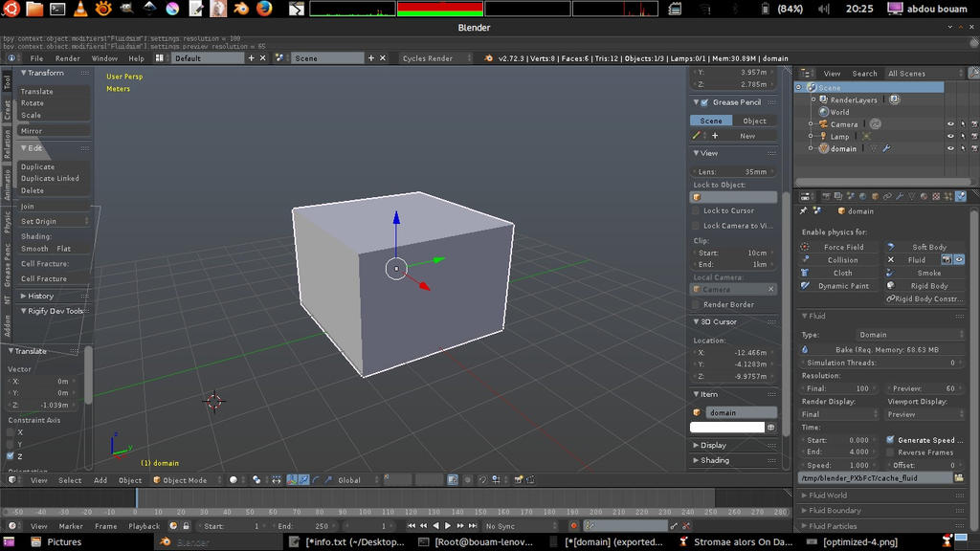Open the Physics properties tab icon
The height and width of the screenshot is (551, 980).
[x=961, y=196]
